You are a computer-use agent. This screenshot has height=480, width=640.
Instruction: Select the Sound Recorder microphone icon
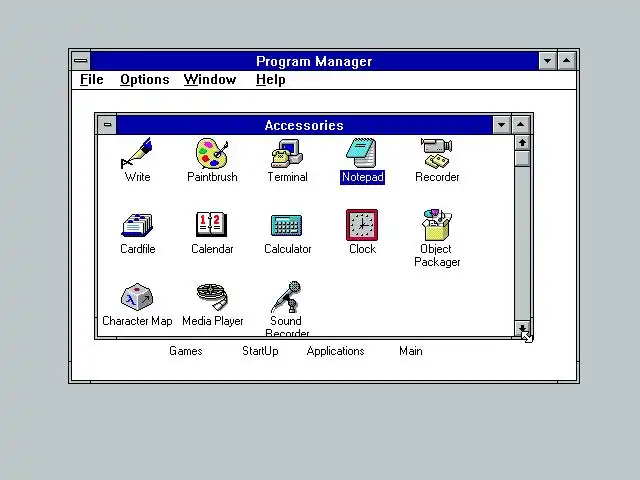(287, 297)
